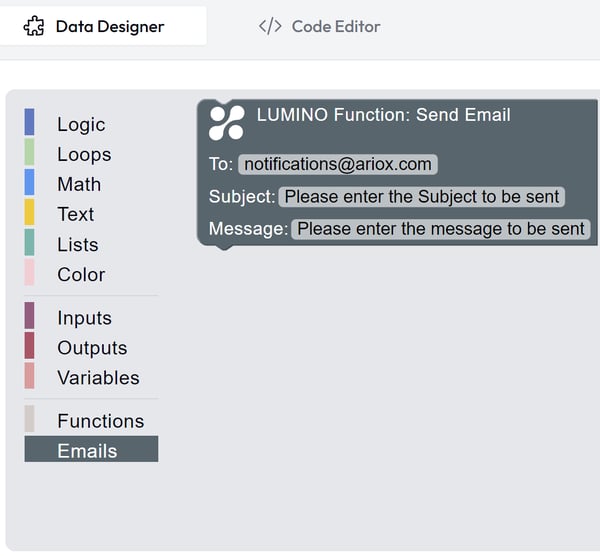Select the Outputs category
Image resolution: width=600 pixels, height=556 pixels.
(91, 347)
